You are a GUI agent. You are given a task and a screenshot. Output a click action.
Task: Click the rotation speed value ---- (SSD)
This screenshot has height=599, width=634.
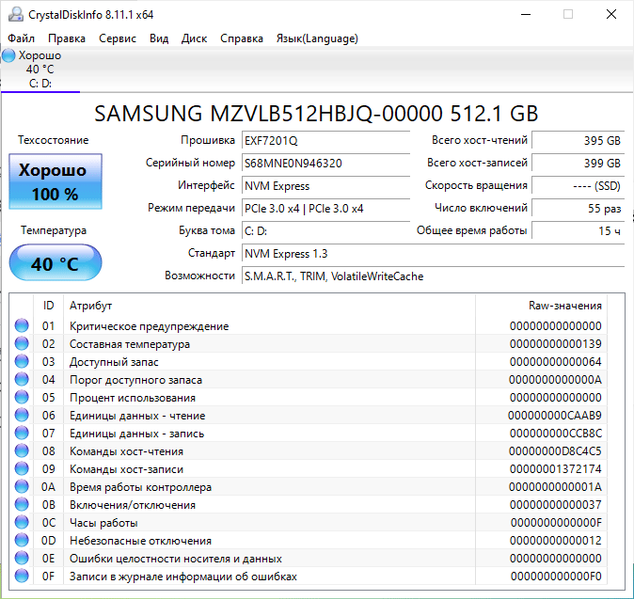coord(578,186)
